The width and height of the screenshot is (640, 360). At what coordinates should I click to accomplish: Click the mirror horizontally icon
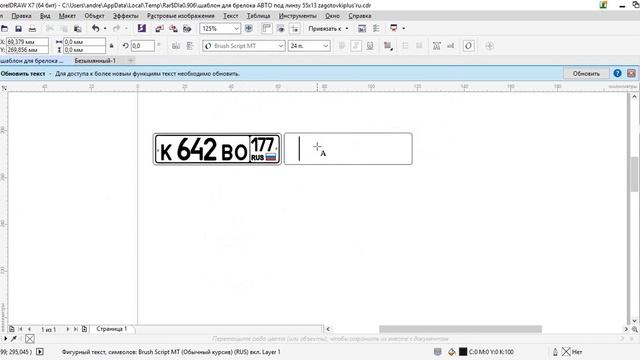click(176, 46)
